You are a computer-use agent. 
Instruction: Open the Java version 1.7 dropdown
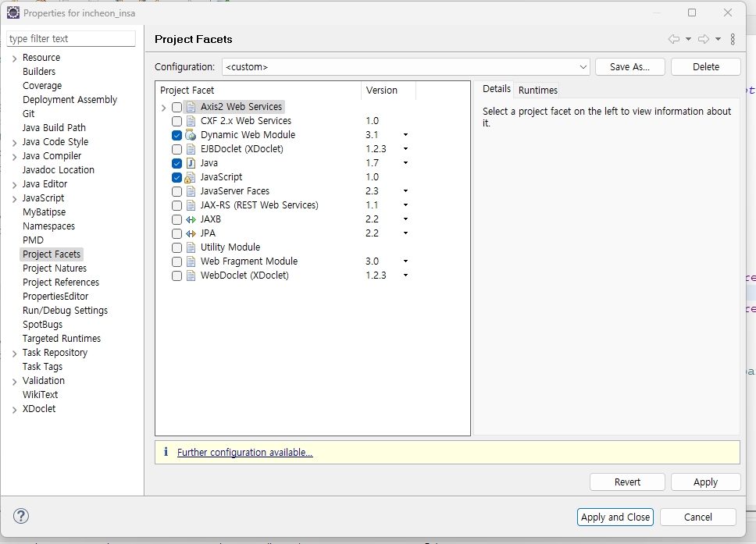tap(405, 163)
